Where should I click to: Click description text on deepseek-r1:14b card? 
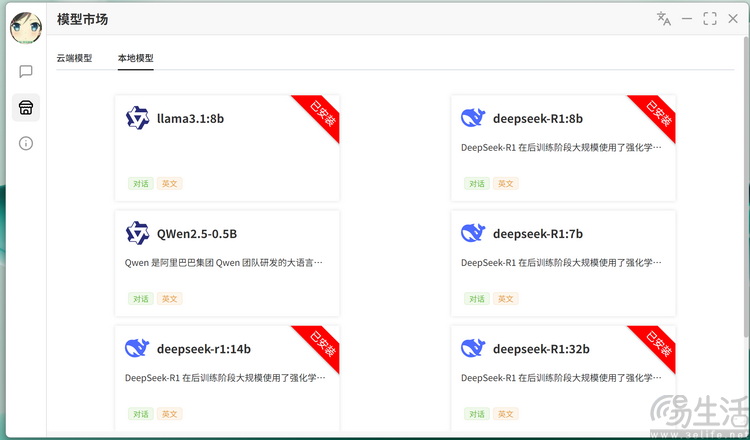[x=225, y=378]
